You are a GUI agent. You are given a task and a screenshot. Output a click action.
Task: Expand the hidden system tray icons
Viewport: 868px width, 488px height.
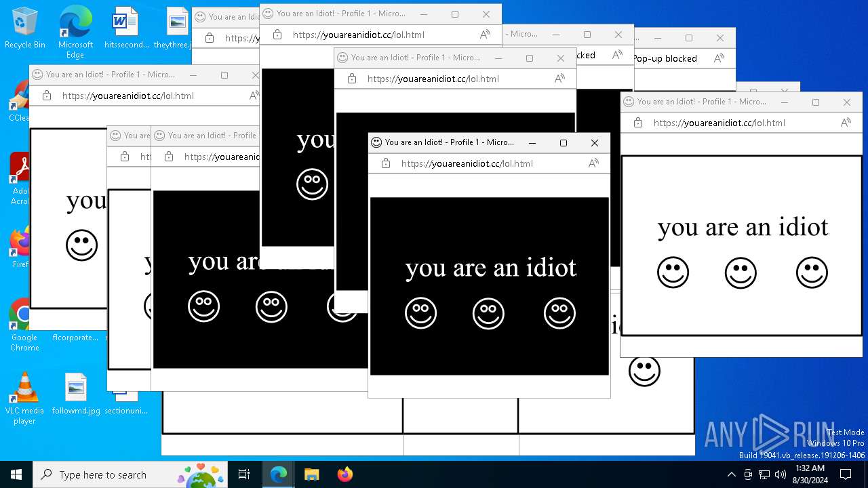[x=731, y=474]
